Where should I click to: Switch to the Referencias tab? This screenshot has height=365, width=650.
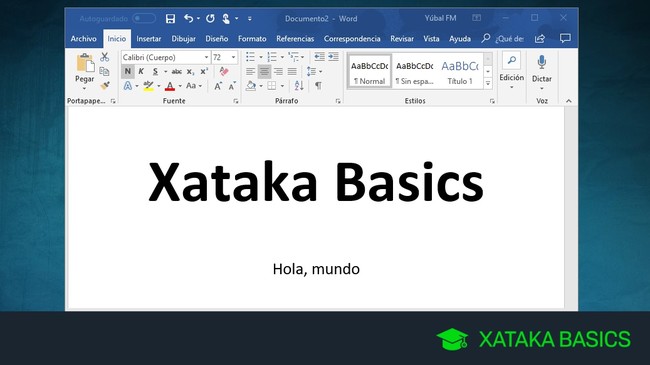[x=295, y=39]
